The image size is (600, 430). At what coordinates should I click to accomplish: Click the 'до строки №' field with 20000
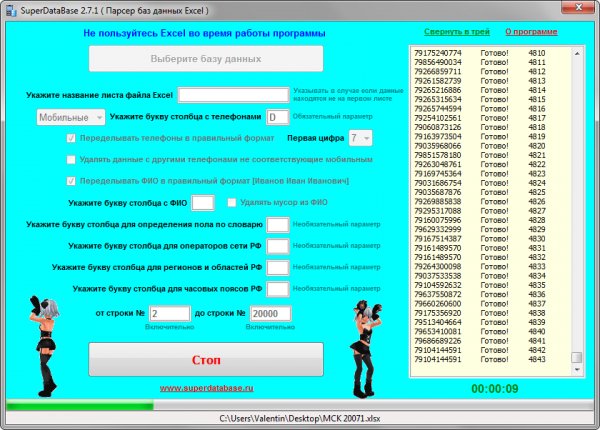click(270, 313)
